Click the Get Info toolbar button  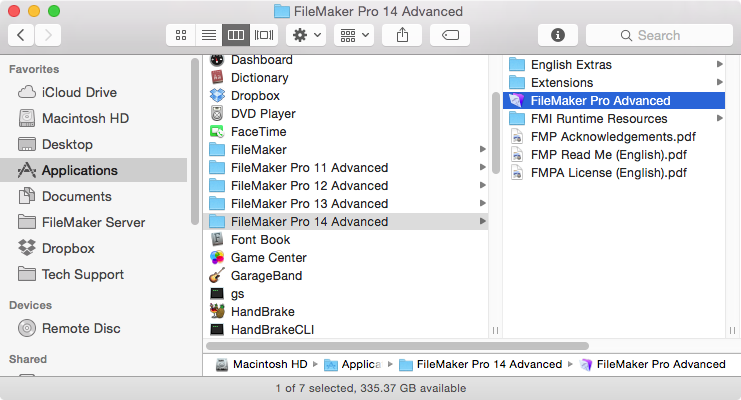(x=558, y=35)
